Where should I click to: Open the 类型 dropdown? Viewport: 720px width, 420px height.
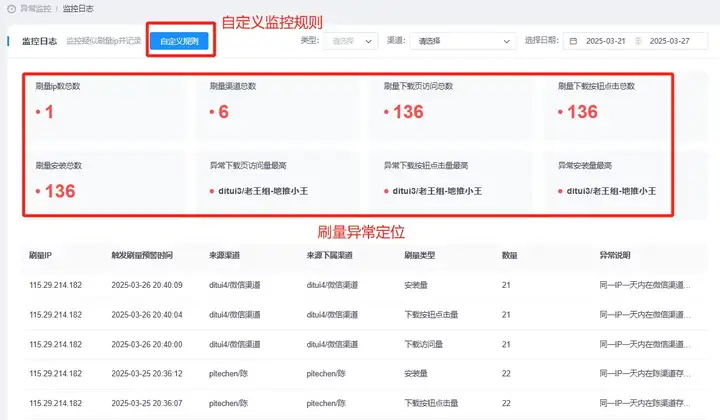(x=350, y=41)
